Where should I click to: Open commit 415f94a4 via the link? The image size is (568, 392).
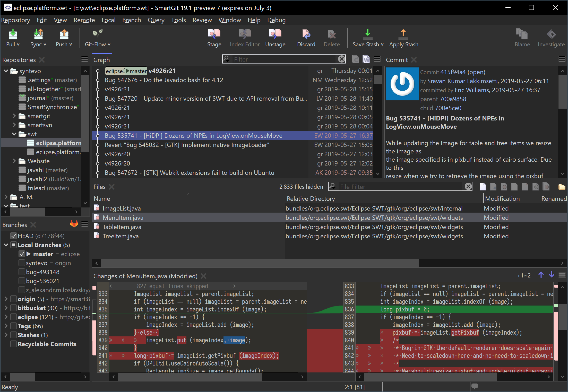coord(453,72)
